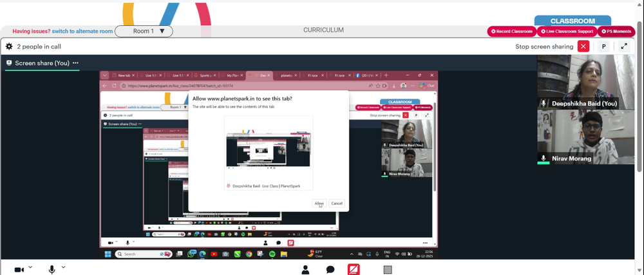
Task: Open the three-dot menu next to Screen share (You)
Action: (75, 63)
